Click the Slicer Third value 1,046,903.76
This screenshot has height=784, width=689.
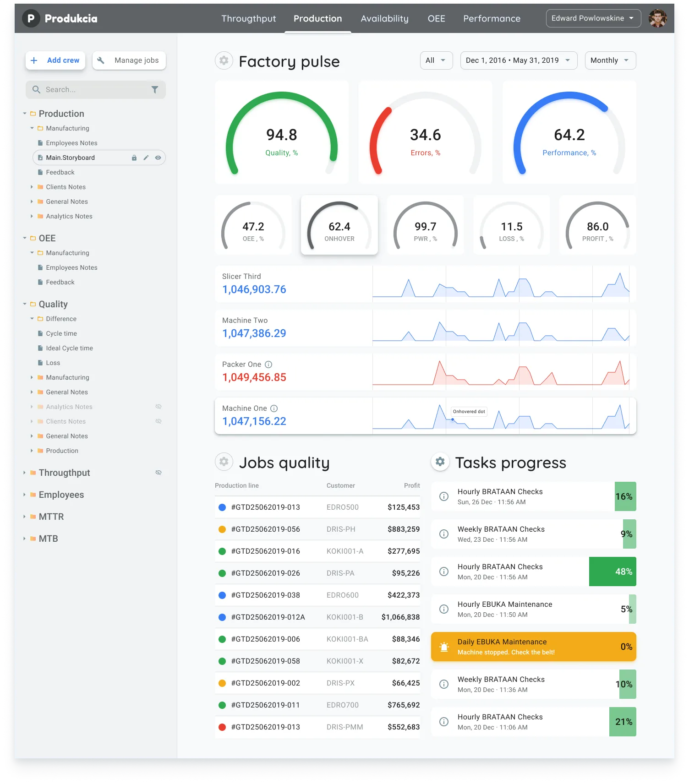click(254, 289)
